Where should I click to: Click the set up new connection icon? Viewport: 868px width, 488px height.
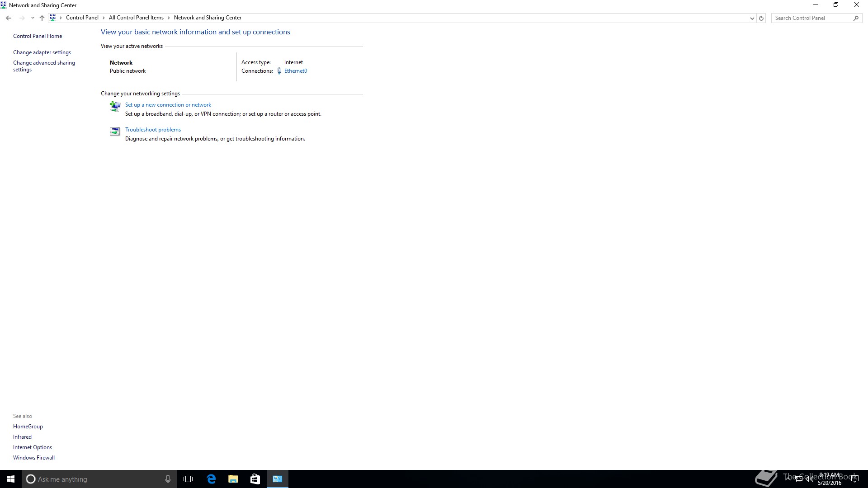point(115,106)
